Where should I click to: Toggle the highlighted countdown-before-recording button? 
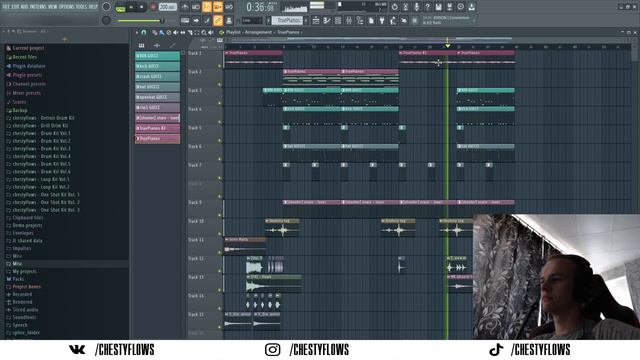click(207, 7)
